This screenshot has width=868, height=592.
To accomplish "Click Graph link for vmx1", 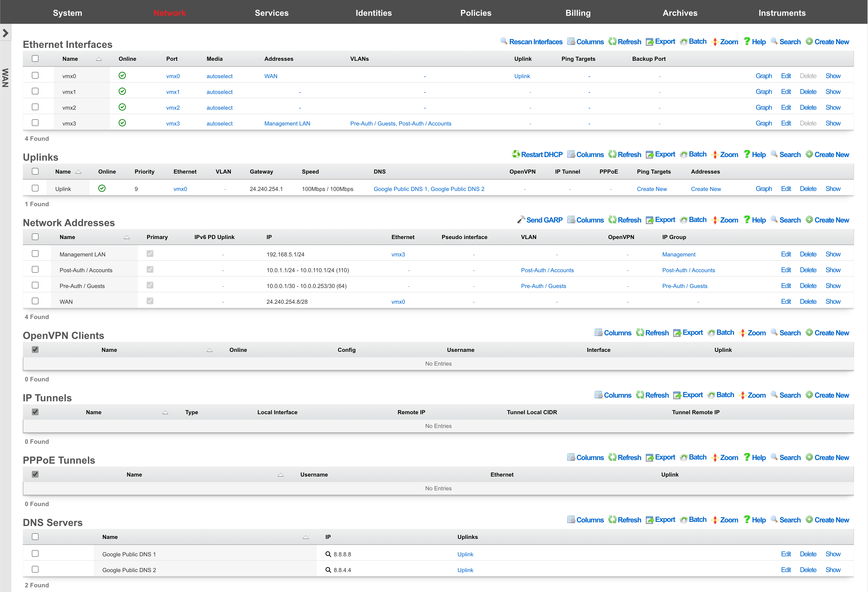I will [764, 92].
